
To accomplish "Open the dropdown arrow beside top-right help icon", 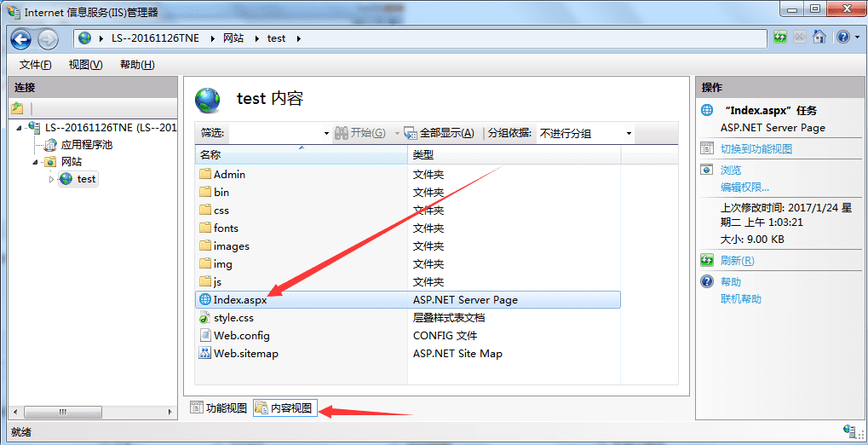I will click(857, 38).
